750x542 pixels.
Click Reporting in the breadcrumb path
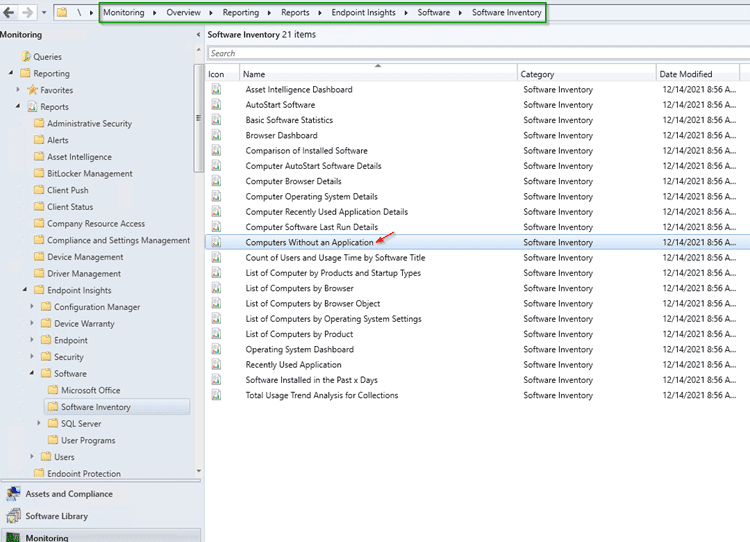[239, 13]
